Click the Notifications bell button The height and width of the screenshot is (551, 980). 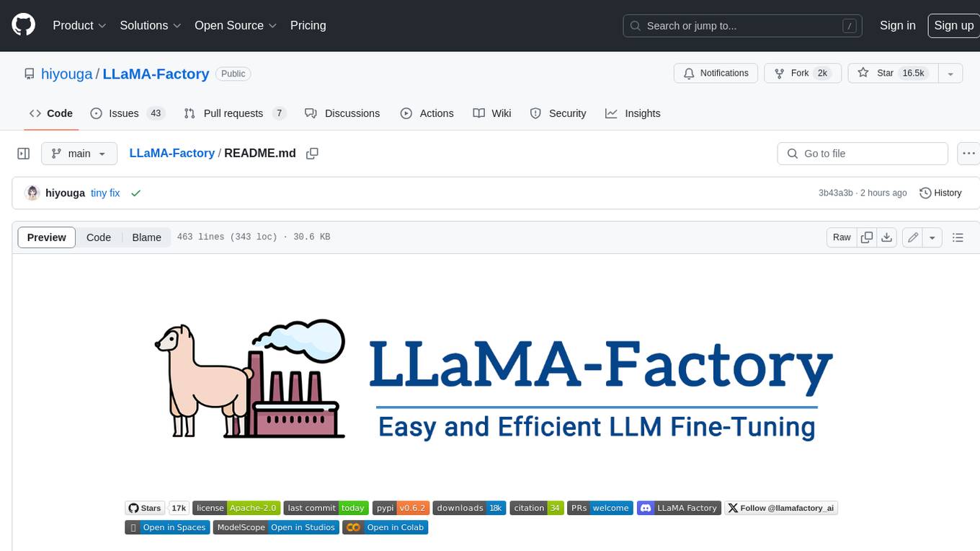click(x=716, y=73)
